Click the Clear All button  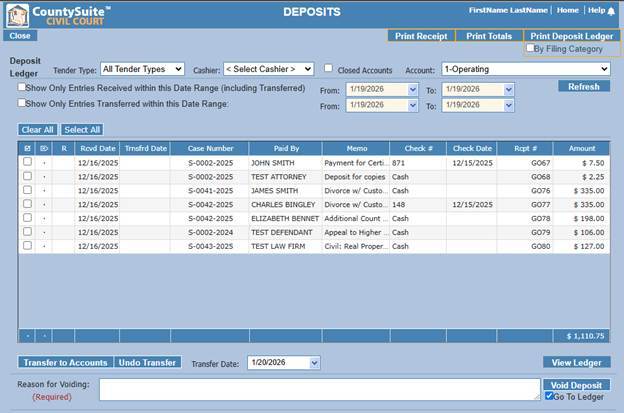coord(37,130)
